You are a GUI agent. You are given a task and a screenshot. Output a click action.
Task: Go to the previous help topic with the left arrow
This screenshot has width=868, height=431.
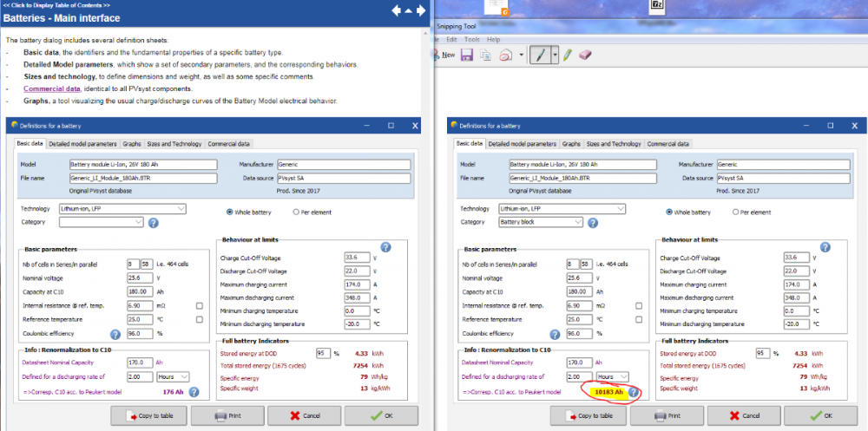pyautogui.click(x=397, y=11)
